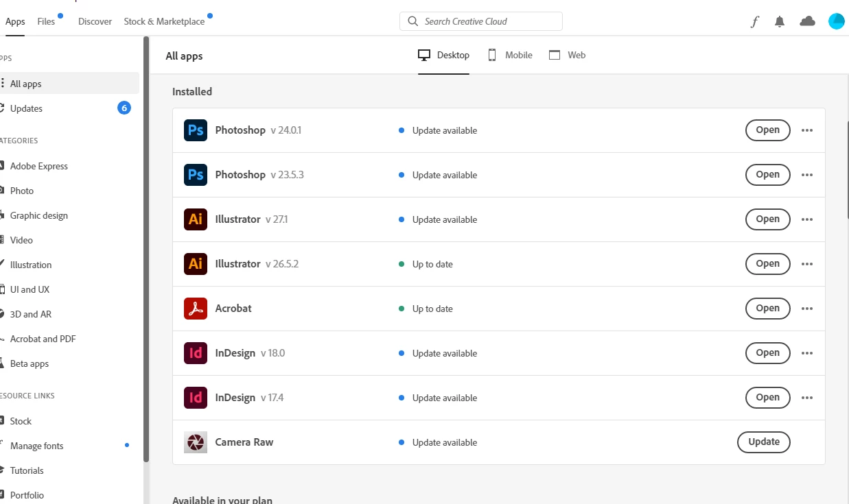Click the Illustrator v 27.1 app icon
Screen dimensions: 849x504
click(x=196, y=219)
